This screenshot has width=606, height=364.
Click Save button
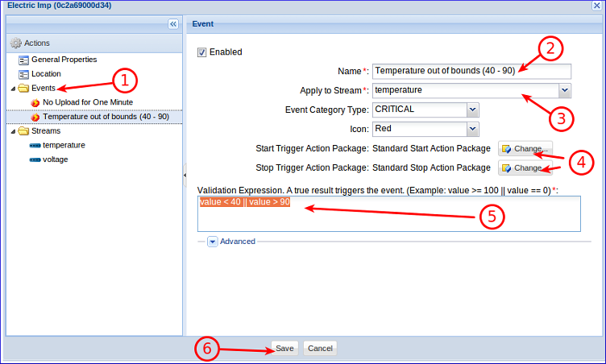284,349
